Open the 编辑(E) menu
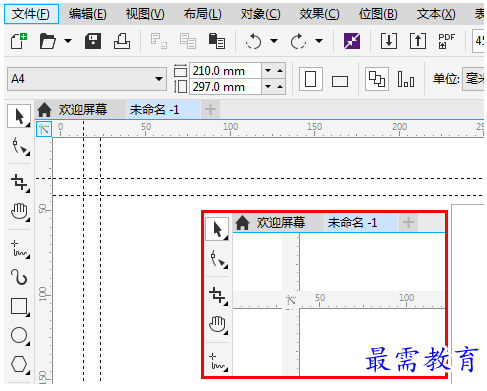Viewport: 487px width, 391px height. pos(88,14)
